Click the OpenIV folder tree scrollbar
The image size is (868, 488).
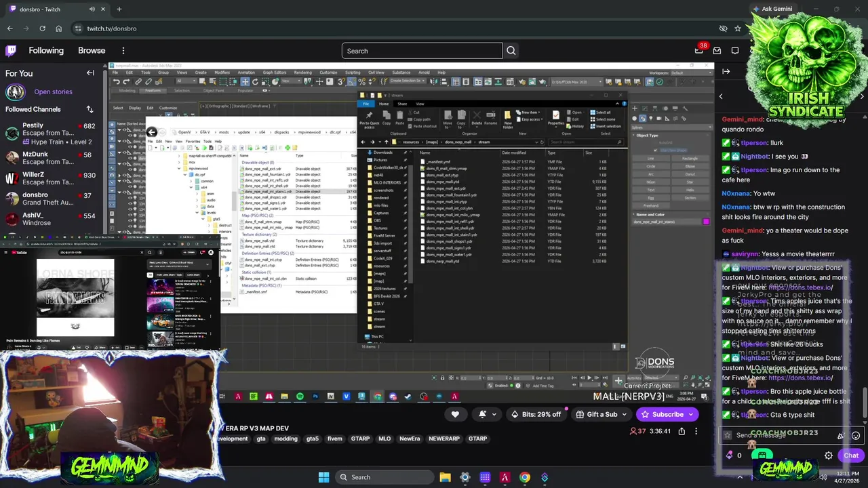tap(235, 201)
